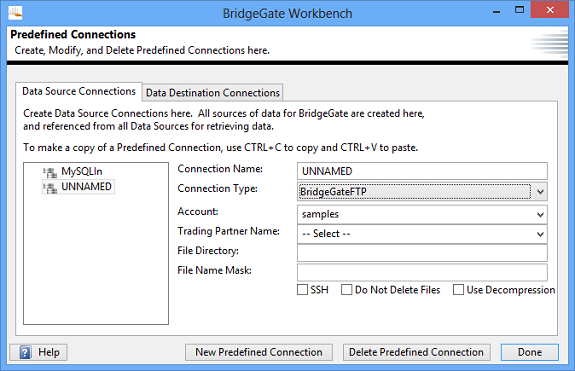575x371 pixels.
Task: Click the UNNAMED connection icon in the tree
Action: point(50,187)
